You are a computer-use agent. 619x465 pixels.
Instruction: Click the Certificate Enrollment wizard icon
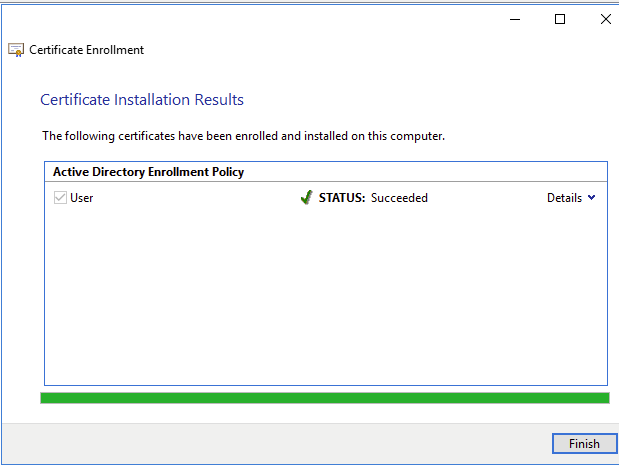[x=16, y=50]
